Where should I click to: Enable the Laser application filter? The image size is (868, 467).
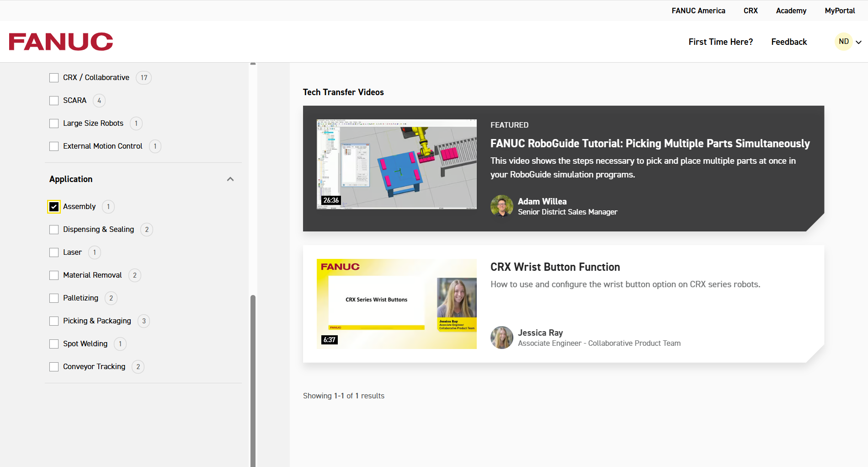[x=53, y=252]
